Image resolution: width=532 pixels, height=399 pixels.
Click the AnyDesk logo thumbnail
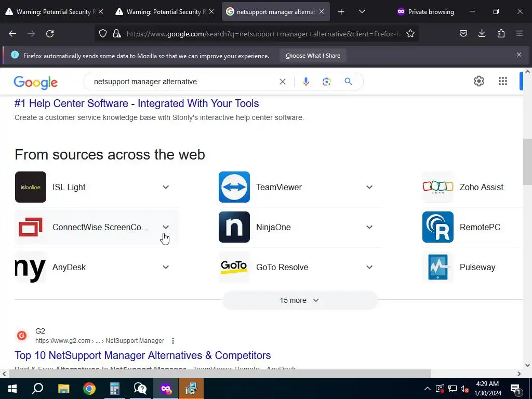(x=31, y=267)
